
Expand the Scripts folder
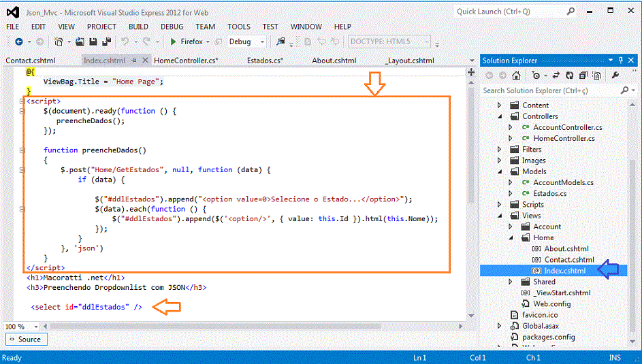point(499,205)
